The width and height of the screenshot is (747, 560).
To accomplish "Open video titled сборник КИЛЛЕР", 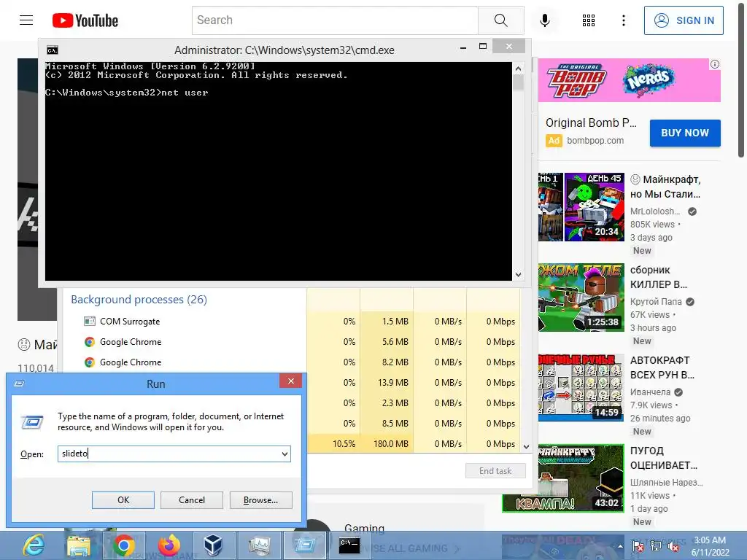I will [659, 277].
